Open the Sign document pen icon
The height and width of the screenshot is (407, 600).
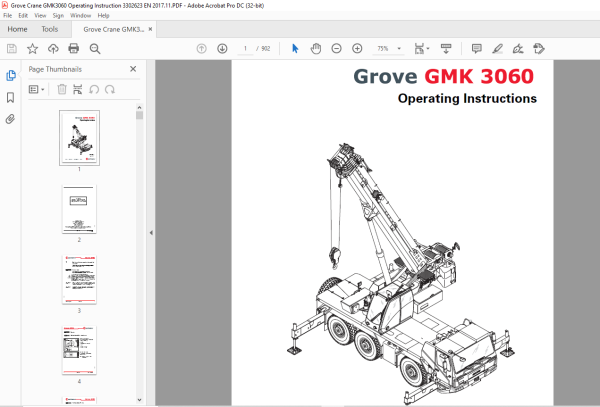pyautogui.click(x=518, y=49)
